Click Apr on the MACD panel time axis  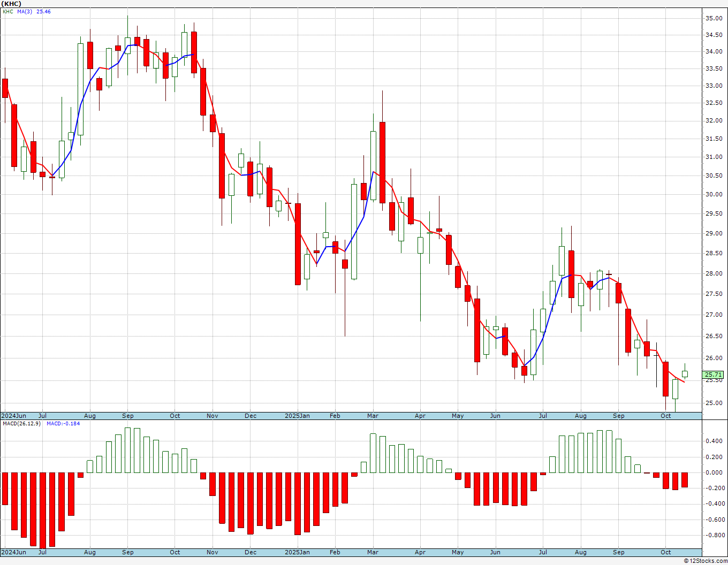click(x=420, y=552)
